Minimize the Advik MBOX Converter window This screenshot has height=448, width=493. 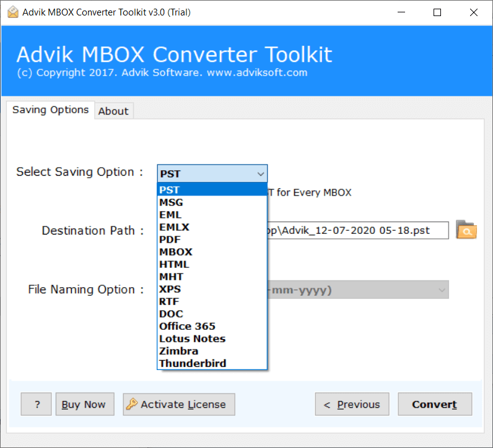tap(401, 12)
